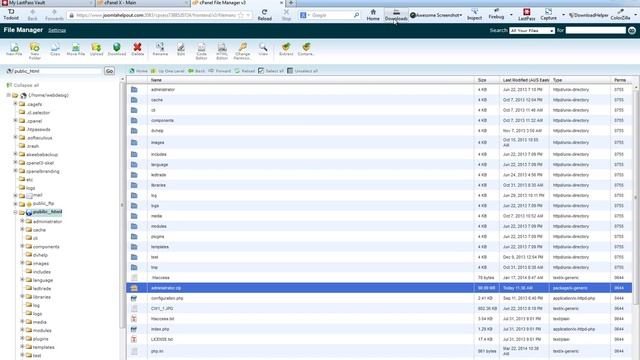
Task: Click the Move File toolbar icon
Action: pyautogui.click(x=76, y=49)
